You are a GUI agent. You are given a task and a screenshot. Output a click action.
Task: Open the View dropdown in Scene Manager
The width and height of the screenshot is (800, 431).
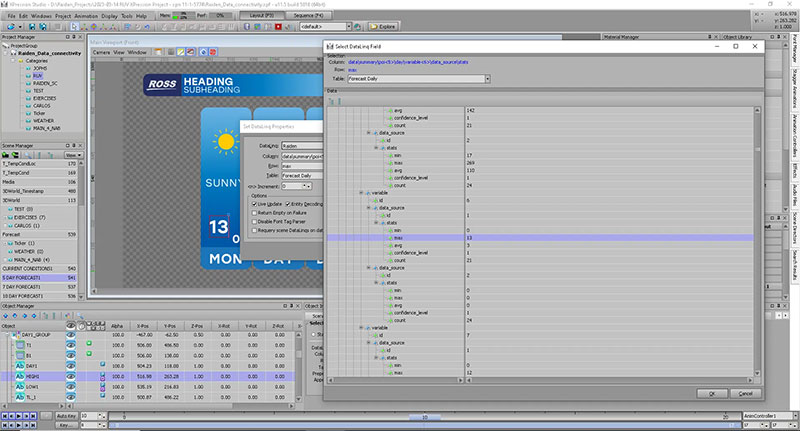coord(72,155)
